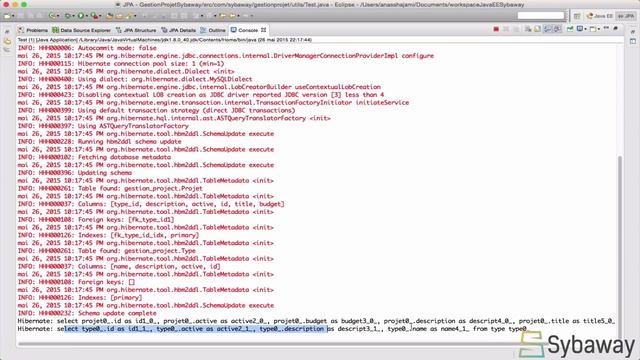The width and height of the screenshot is (640, 360).
Task: Switch to the JPA perspective
Action: point(626,16)
